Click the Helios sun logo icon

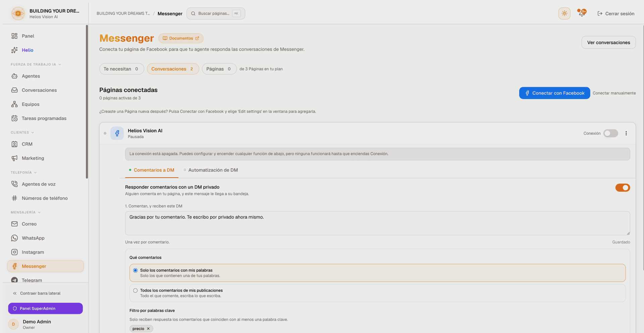pos(18,13)
